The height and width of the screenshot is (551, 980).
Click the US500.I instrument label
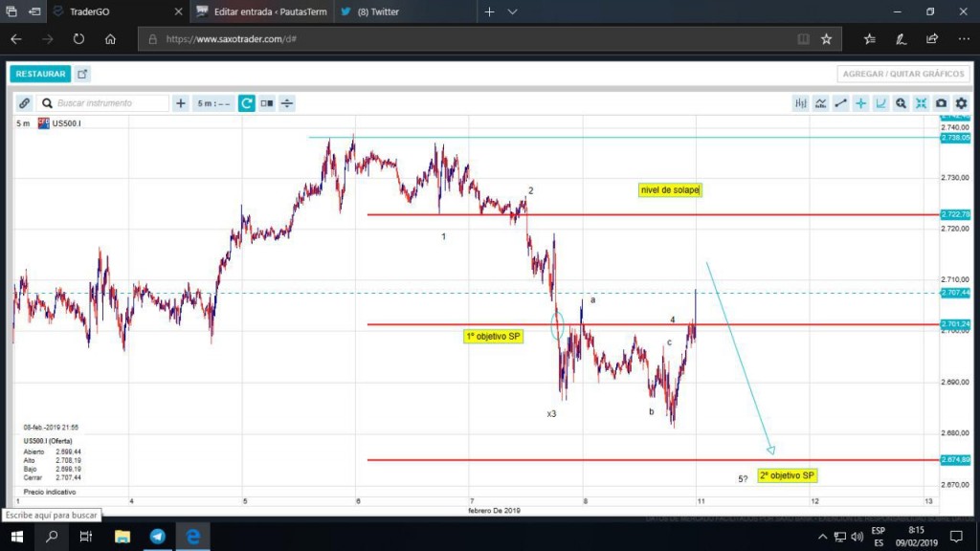click(x=66, y=123)
